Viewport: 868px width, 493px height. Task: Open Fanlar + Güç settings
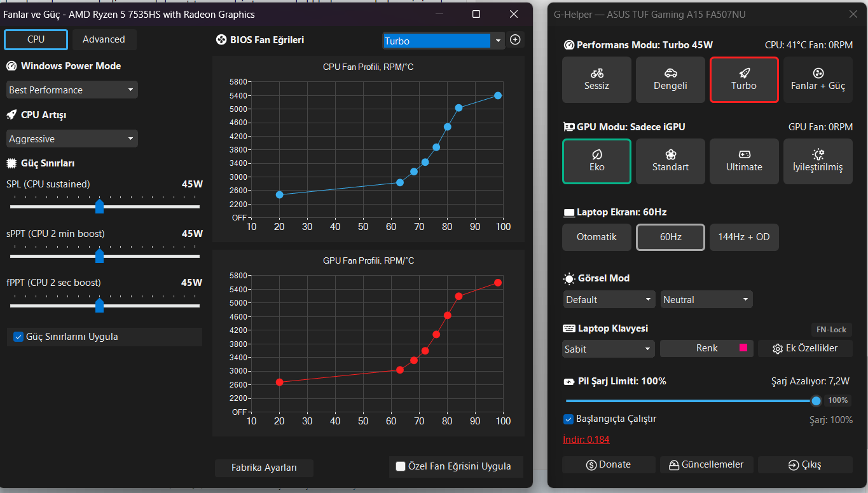818,79
